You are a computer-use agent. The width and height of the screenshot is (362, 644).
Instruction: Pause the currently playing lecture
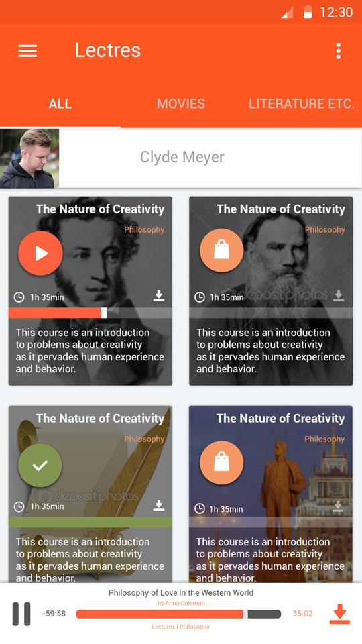tap(21, 614)
